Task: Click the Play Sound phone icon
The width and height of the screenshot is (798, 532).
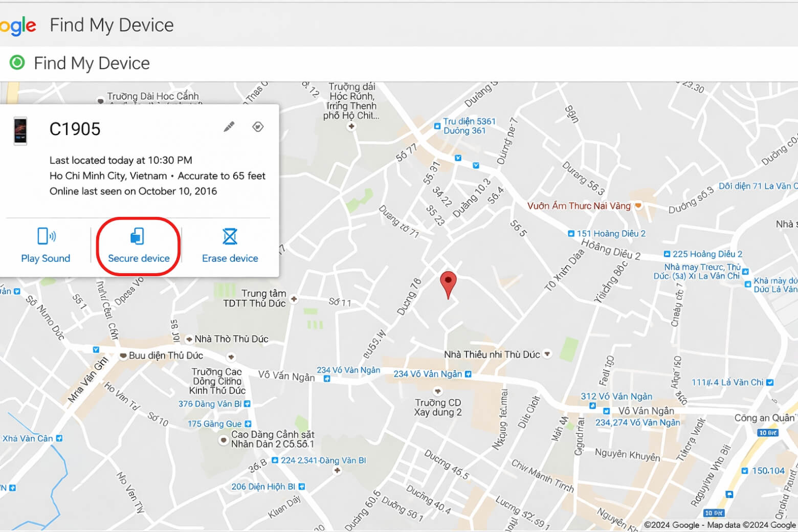Action: (x=45, y=236)
